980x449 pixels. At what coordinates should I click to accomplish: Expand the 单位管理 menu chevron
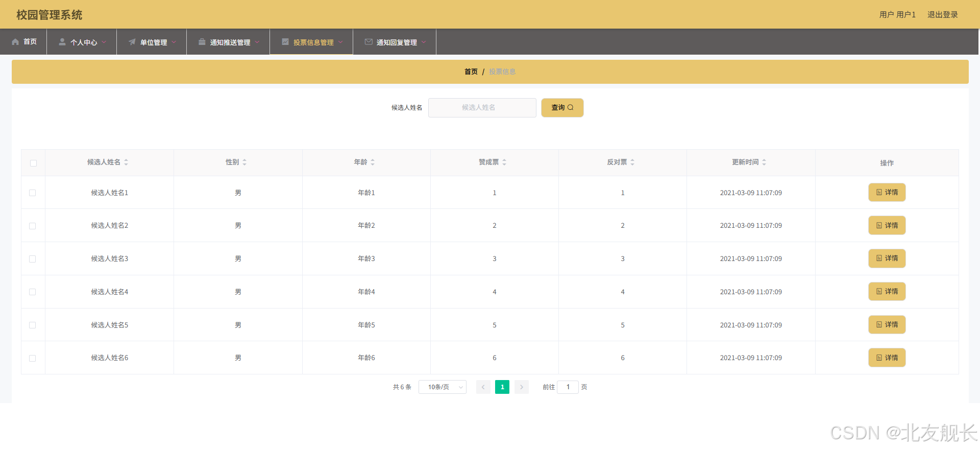(174, 42)
